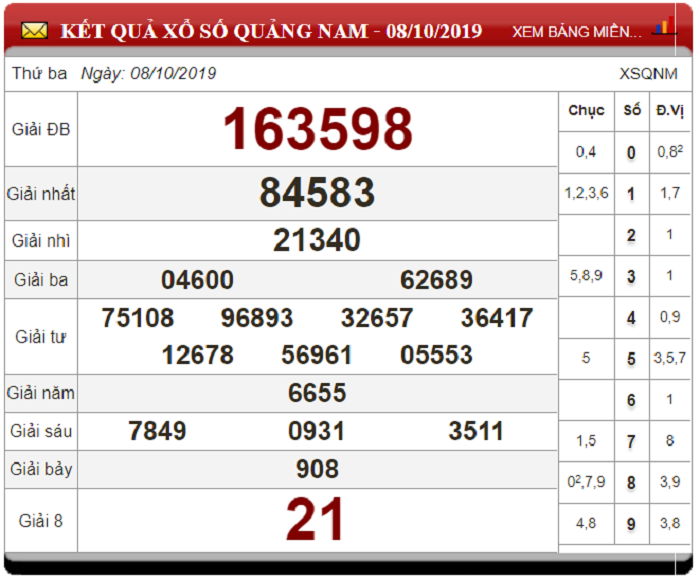Click the Ngày: 08/10/2019 date text
This screenshot has width=700, height=581.
pyautogui.click(x=148, y=74)
